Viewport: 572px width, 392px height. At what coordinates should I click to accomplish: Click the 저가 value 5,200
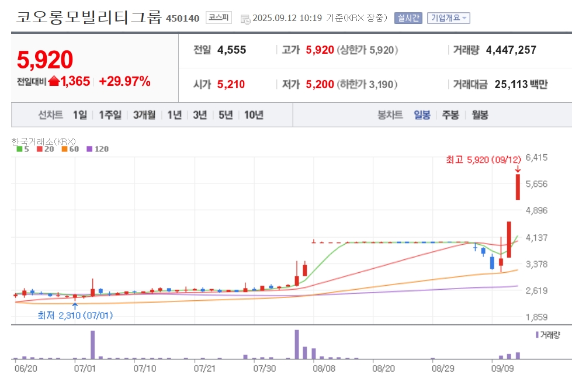320,84
